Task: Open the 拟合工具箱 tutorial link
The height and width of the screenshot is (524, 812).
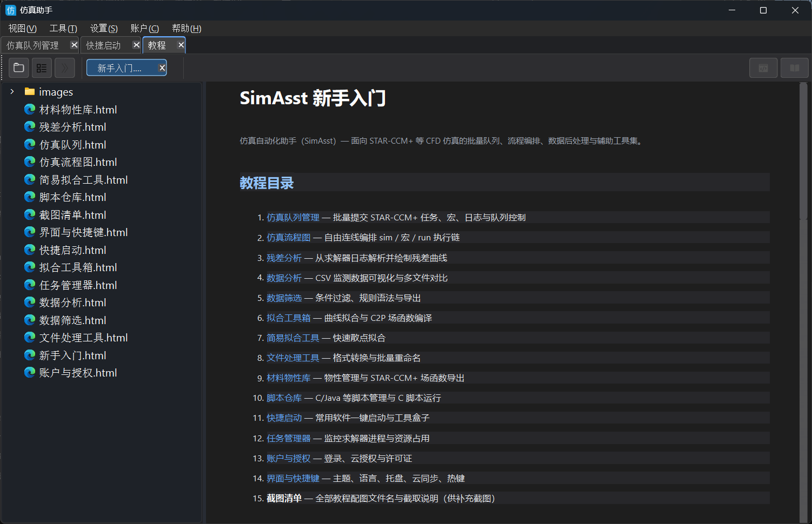Action: point(289,318)
